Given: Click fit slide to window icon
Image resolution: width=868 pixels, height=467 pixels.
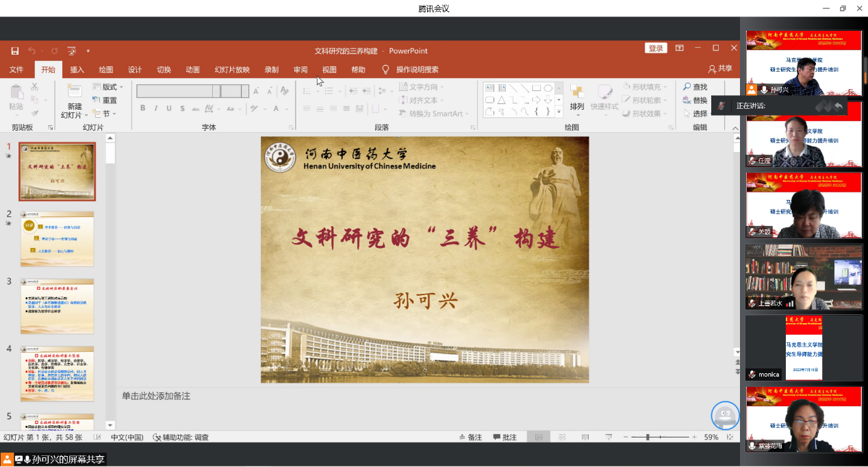Looking at the screenshot, I should [x=730, y=437].
